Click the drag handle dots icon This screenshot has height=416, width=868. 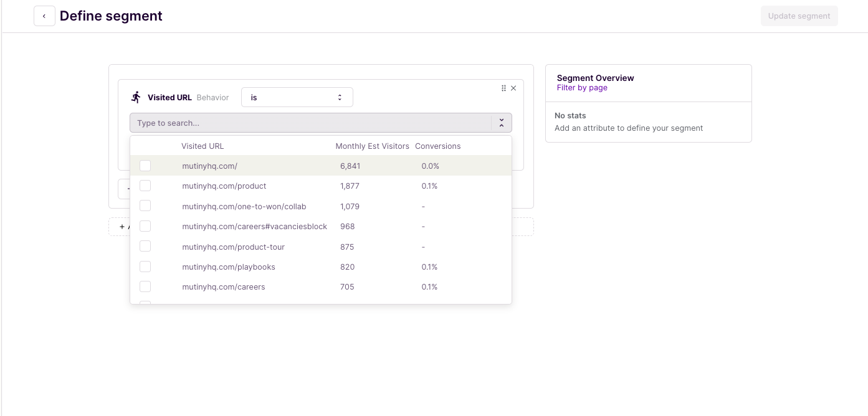[503, 88]
